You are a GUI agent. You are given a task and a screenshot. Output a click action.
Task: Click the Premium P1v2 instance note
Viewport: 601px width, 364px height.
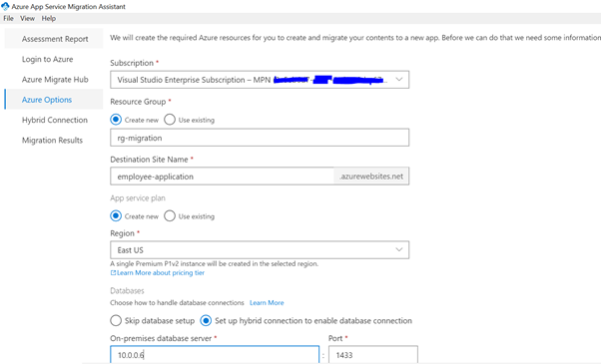tap(215, 263)
